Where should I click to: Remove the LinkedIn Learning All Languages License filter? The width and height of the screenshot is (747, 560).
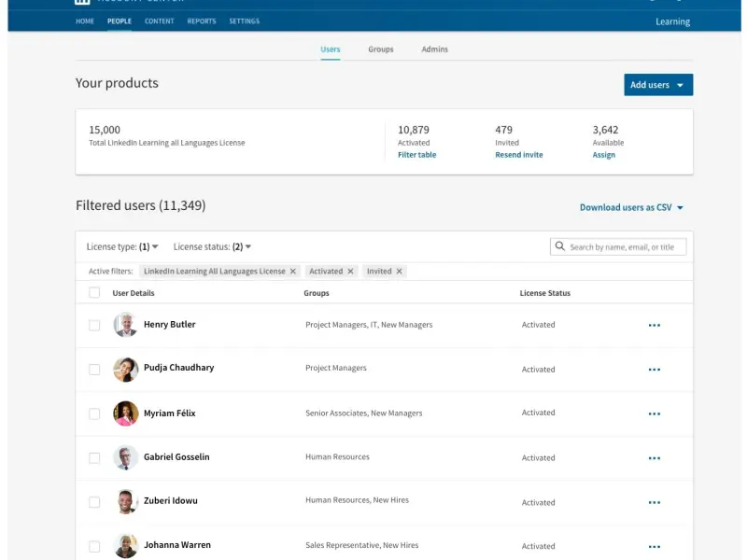(293, 272)
